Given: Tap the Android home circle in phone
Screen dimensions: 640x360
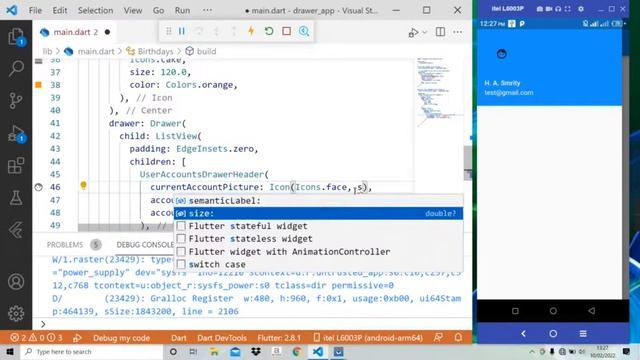Looking at the screenshot, I should [553, 311].
